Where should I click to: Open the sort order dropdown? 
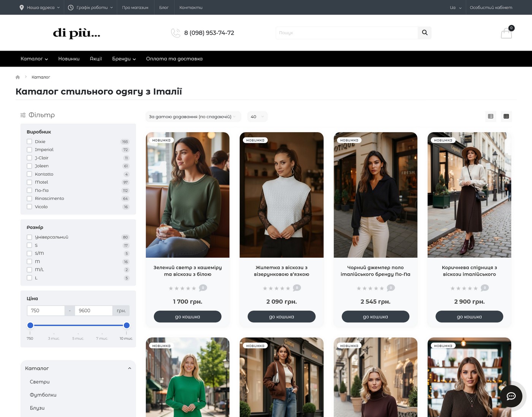pyautogui.click(x=193, y=117)
